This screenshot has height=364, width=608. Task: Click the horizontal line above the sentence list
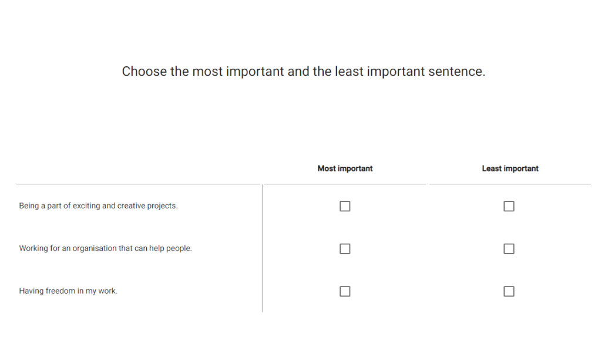138,184
